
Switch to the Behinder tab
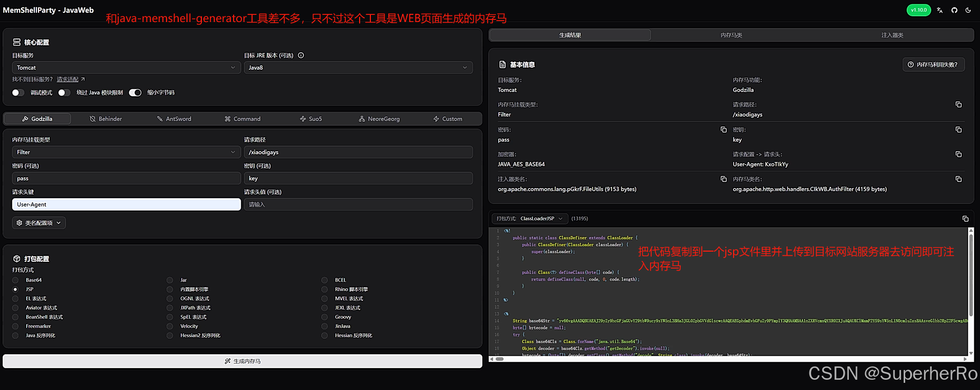tap(106, 119)
